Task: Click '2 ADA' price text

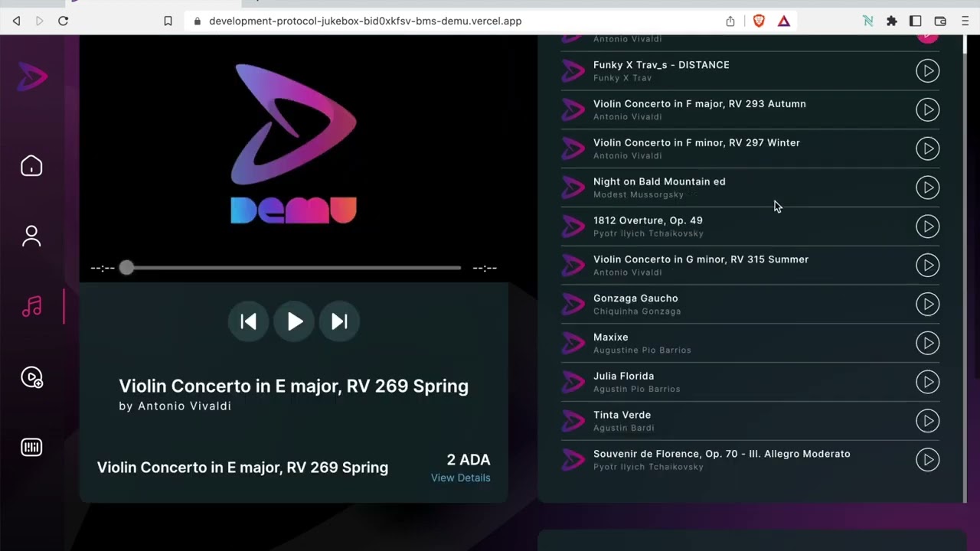Action: click(x=469, y=460)
